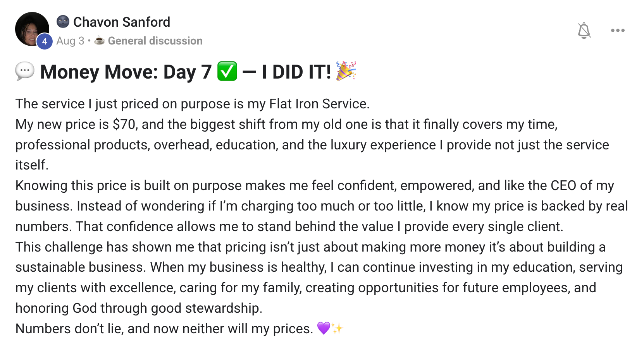Open Chavon Sanford's profile avatar

(x=32, y=29)
